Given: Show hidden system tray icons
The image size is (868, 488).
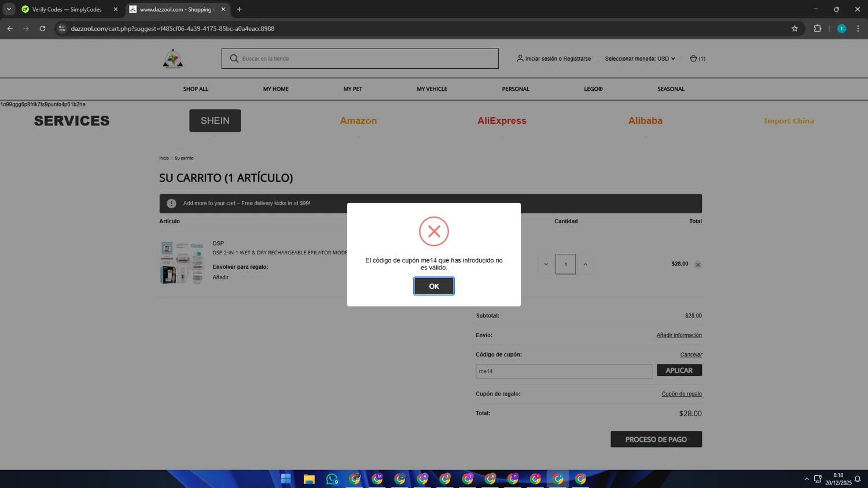Looking at the screenshot, I should 807,479.
